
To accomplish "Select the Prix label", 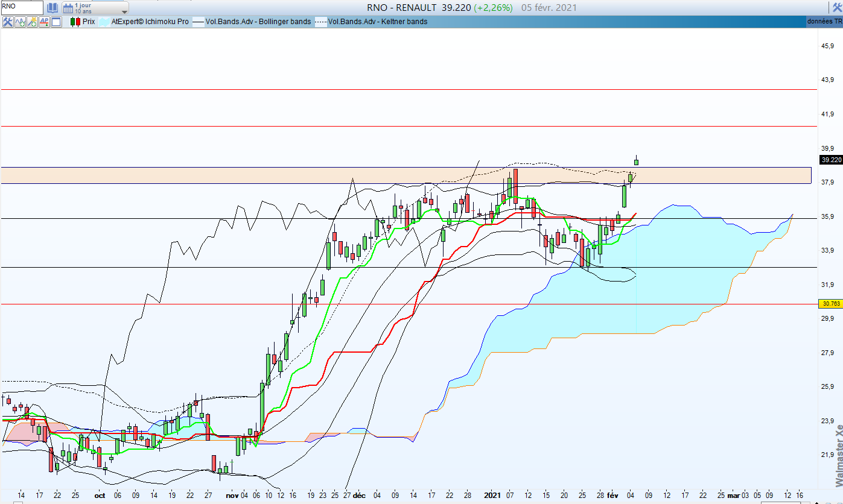I will [89, 22].
